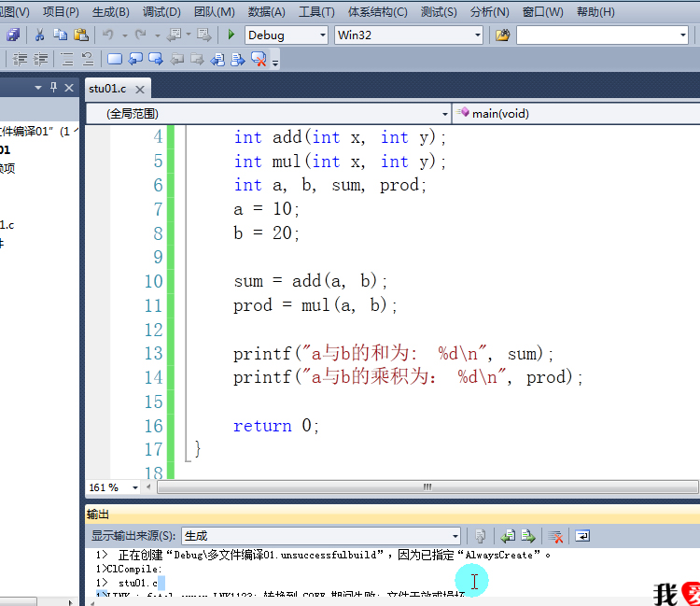The image size is (700, 606).
Task: Go to next message in output
Action: click(x=528, y=536)
